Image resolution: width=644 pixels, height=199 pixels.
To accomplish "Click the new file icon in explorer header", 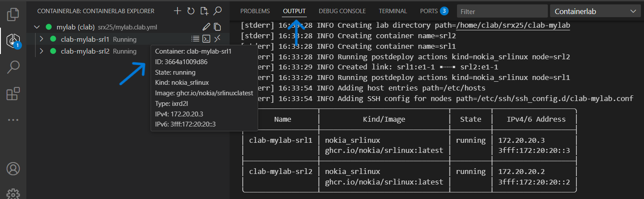I will click(x=204, y=11).
